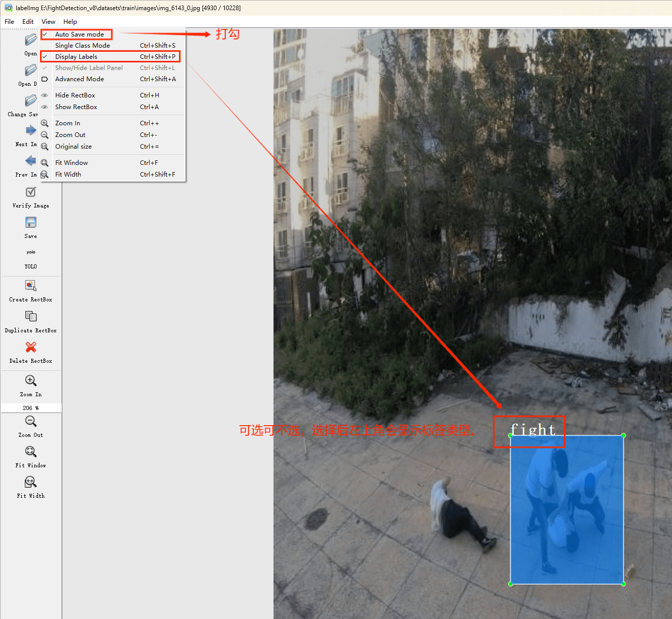The width and height of the screenshot is (672, 619).
Task: Choose Show RectBox from the View menu
Action: 112,107
